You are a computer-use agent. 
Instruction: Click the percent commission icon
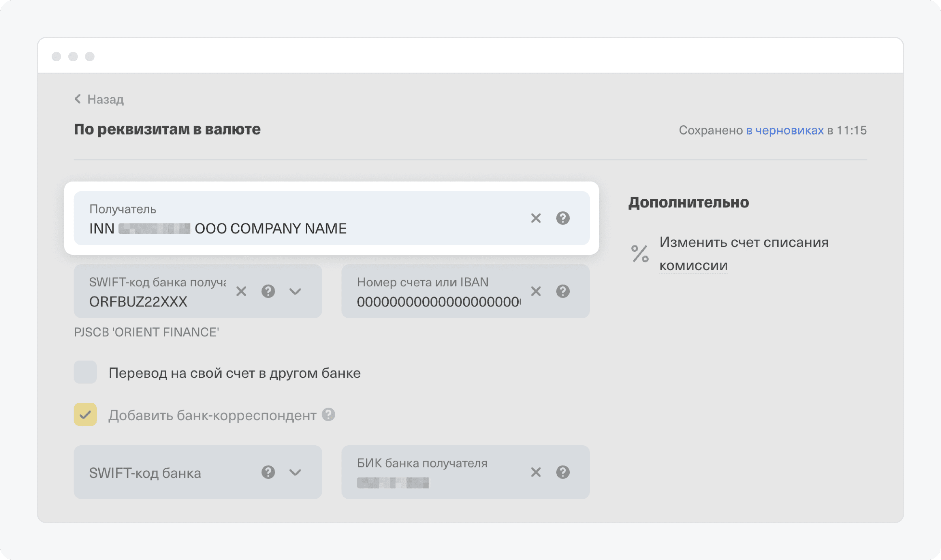pos(640,253)
